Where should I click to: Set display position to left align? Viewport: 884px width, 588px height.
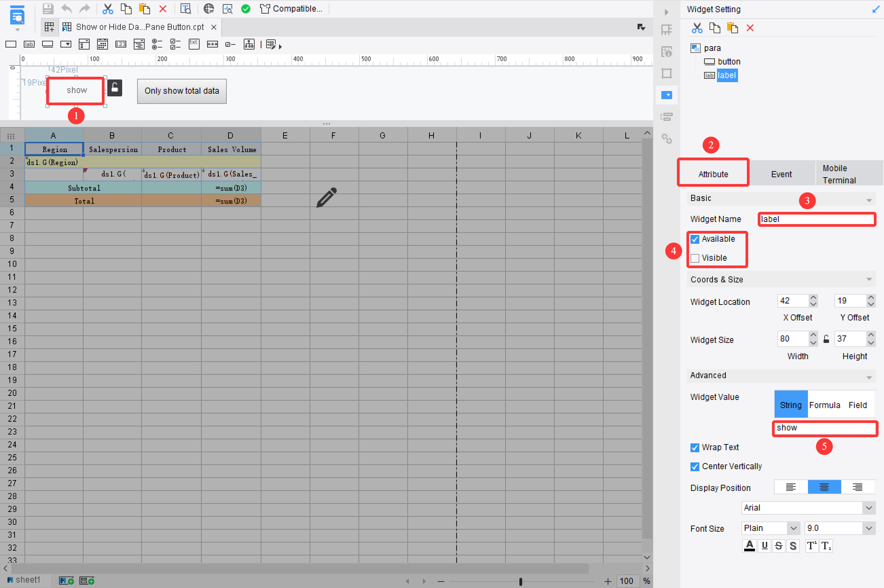791,487
